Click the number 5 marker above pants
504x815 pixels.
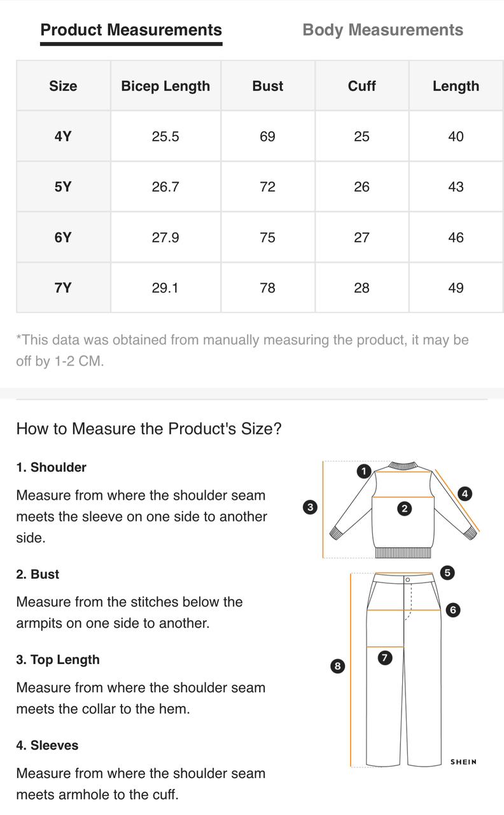tap(447, 573)
